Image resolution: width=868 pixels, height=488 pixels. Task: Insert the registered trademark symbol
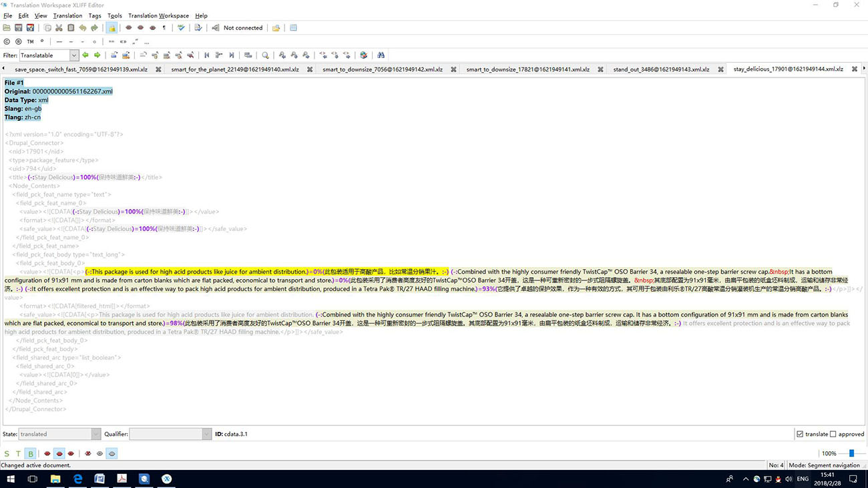[x=19, y=41]
